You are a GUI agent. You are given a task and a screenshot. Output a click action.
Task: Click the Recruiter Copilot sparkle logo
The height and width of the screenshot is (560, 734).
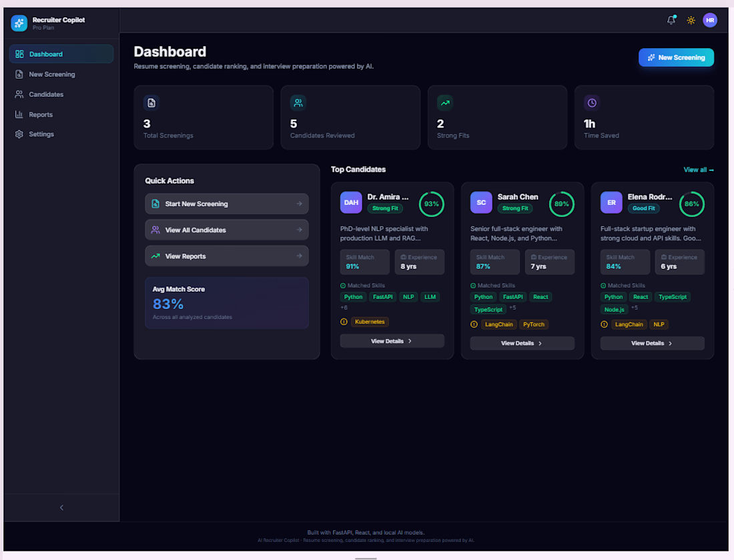click(x=19, y=23)
